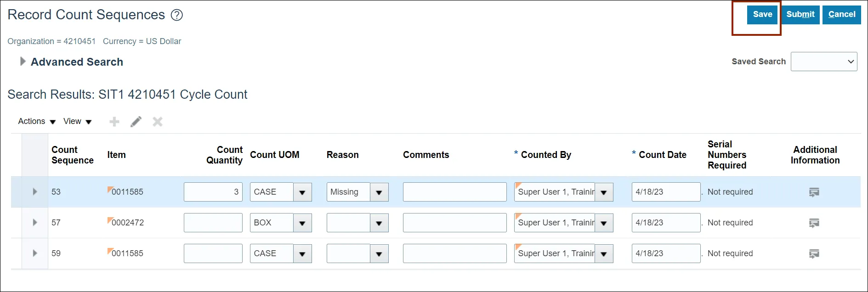The image size is (868, 292).
Task: Open additional information for sequence 57
Action: [x=814, y=223]
